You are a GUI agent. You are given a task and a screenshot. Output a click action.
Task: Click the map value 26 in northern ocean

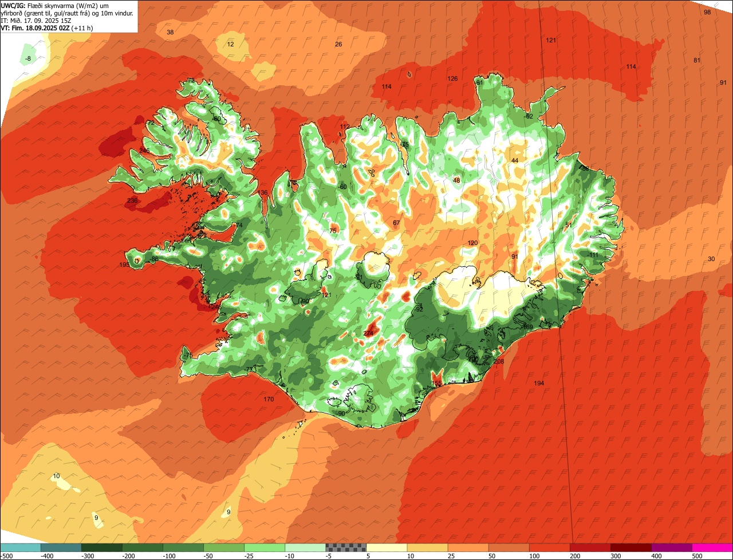point(338,44)
